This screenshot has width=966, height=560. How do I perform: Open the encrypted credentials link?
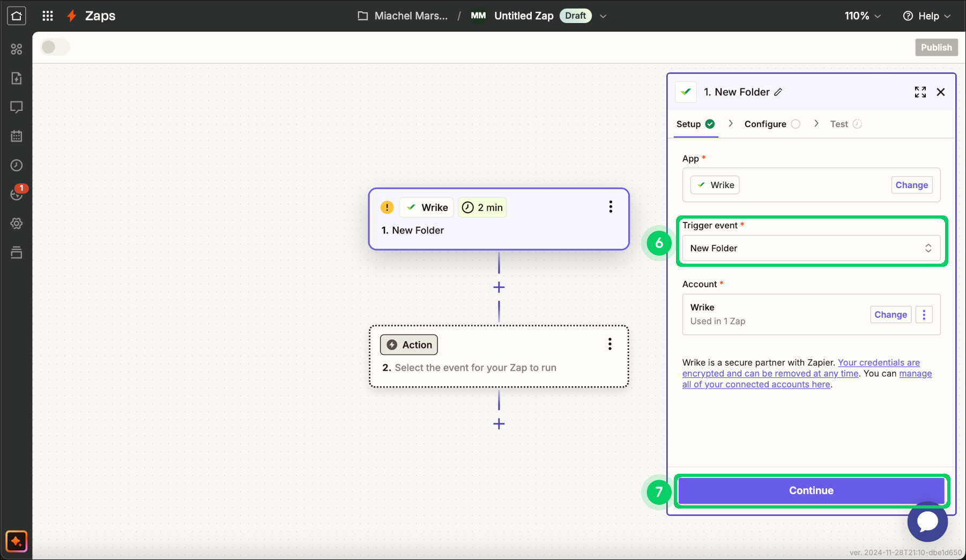pos(878,363)
